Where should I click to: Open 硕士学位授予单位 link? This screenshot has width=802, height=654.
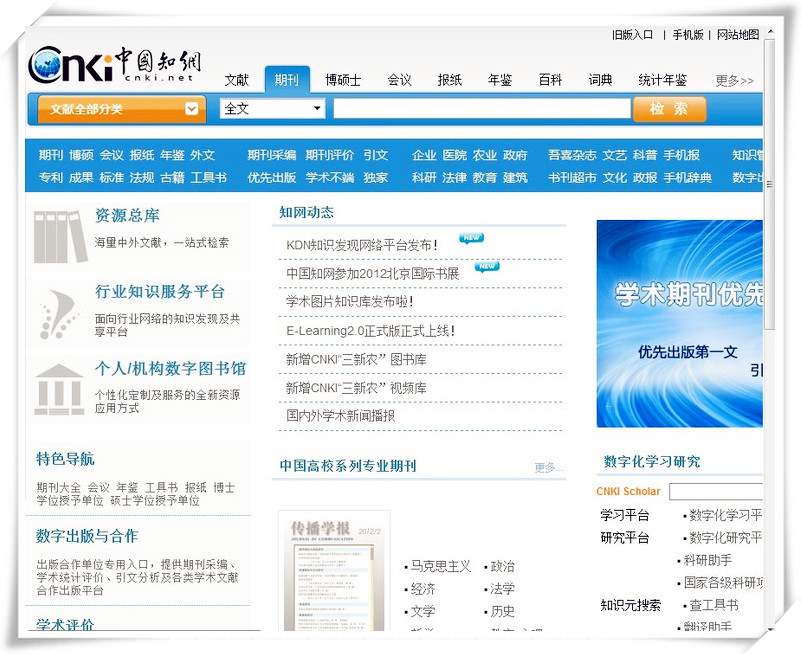pos(155,501)
